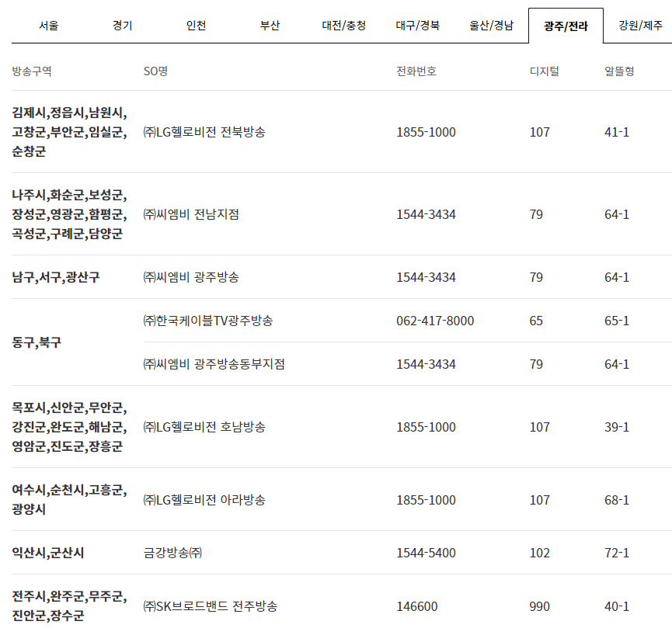Click the 디지털 column header
This screenshot has width=672, height=635.
pos(545,71)
